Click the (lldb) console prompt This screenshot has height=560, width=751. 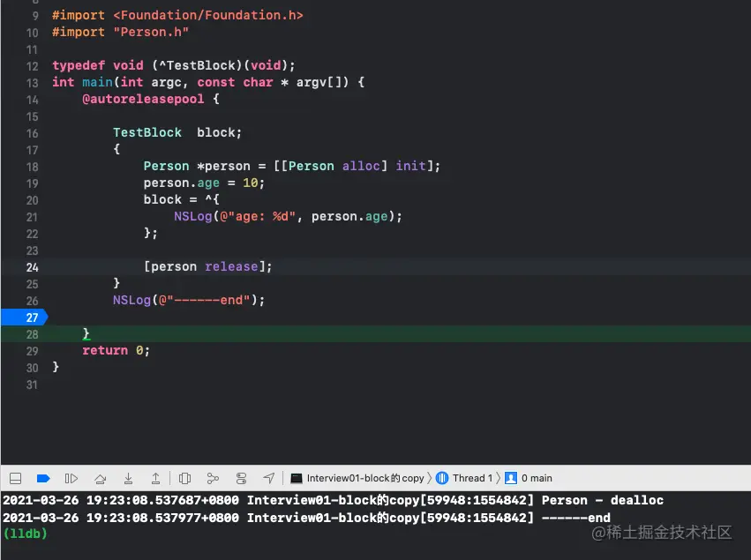(x=25, y=534)
